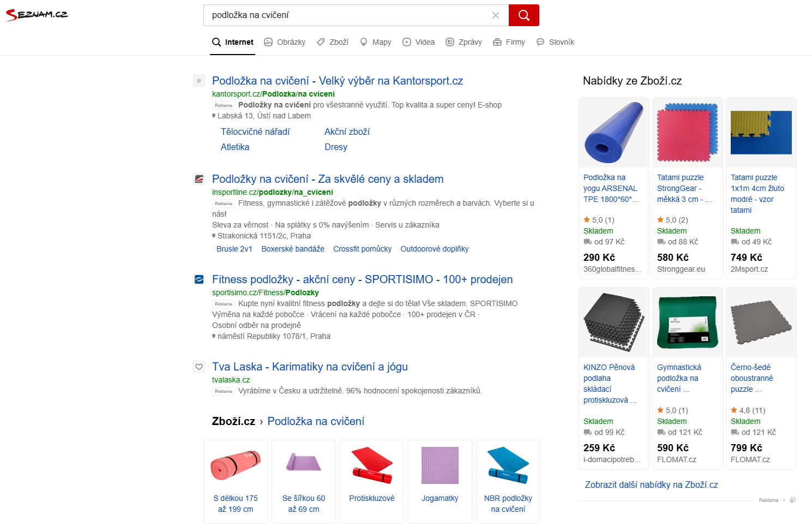Show more offers on Zboží.cz

point(651,485)
